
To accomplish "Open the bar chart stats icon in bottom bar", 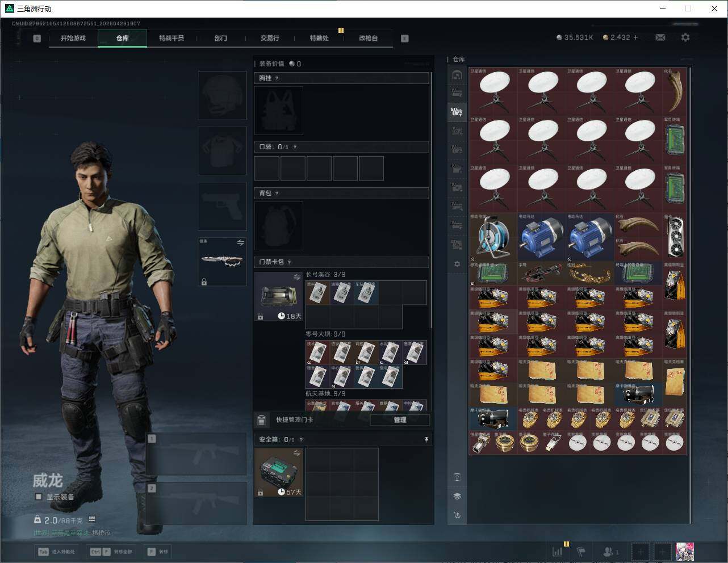I will (x=558, y=552).
